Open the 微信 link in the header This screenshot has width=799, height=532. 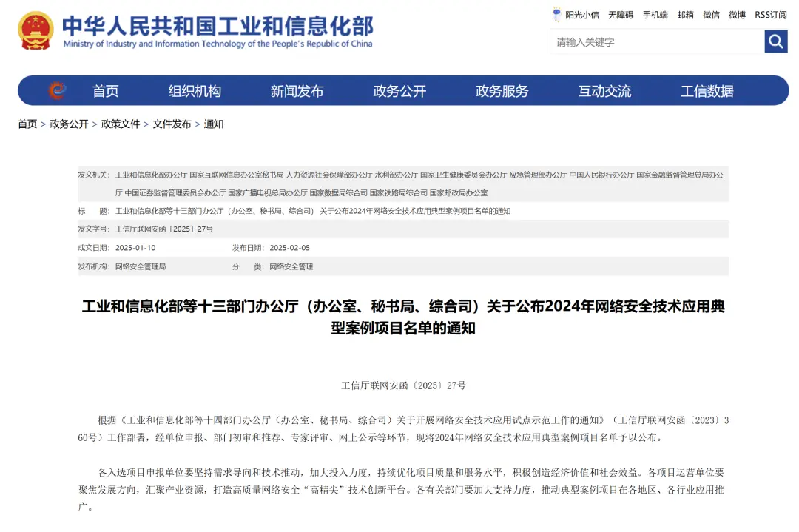click(712, 15)
